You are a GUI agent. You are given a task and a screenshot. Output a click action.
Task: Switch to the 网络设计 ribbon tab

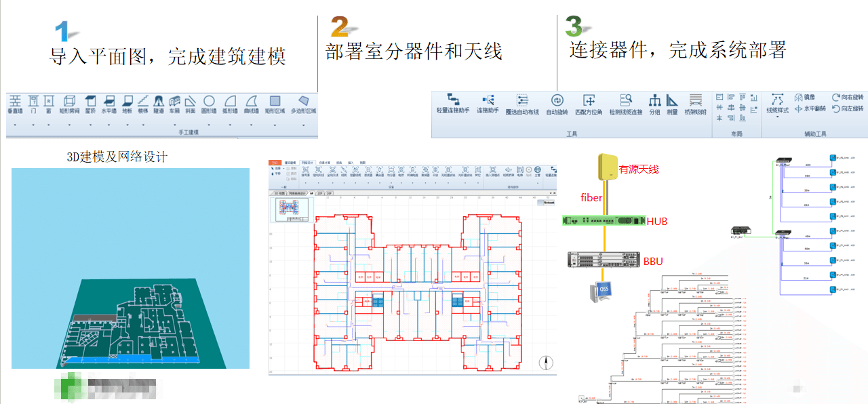[x=307, y=163]
